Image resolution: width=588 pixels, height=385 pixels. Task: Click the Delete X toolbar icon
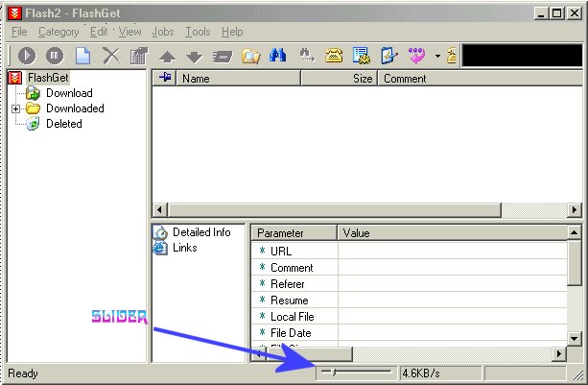coord(111,56)
